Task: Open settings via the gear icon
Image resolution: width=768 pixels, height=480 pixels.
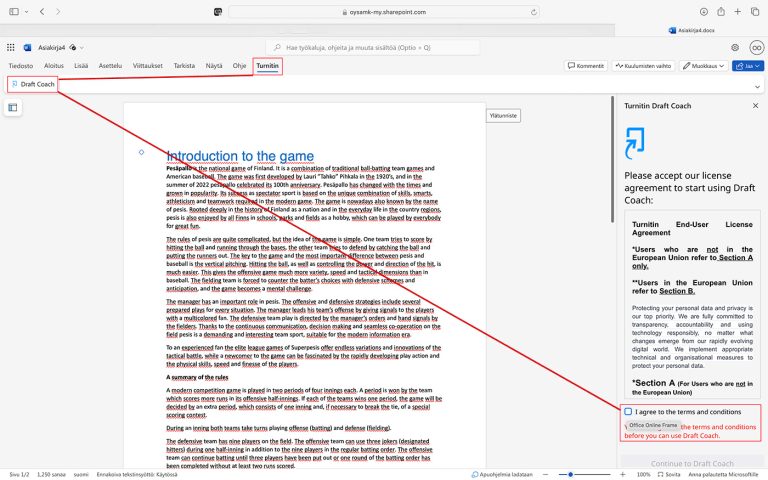Action: [735, 47]
